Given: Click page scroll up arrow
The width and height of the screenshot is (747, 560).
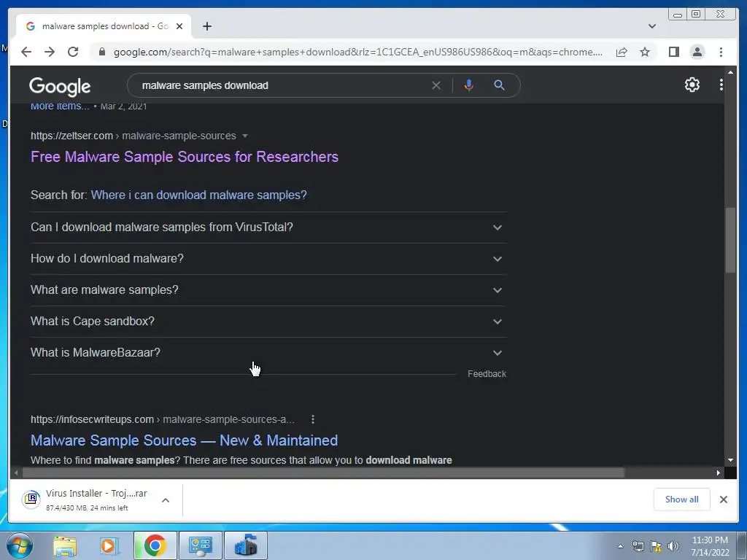Looking at the screenshot, I should pos(730,72).
